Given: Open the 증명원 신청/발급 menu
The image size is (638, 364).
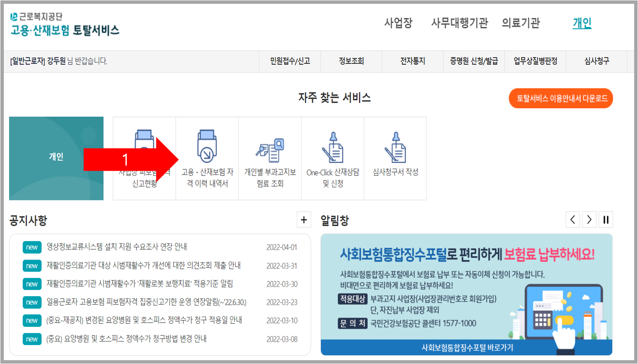Looking at the screenshot, I should (x=474, y=61).
